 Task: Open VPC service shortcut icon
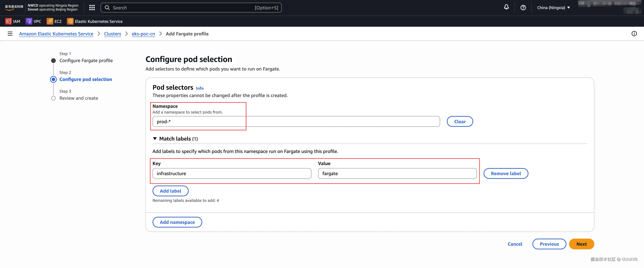point(29,21)
